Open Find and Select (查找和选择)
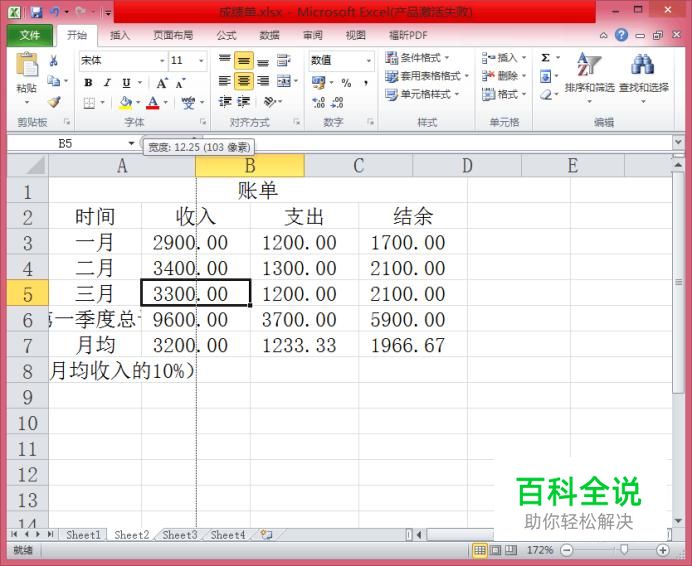The image size is (692, 566). click(x=643, y=77)
